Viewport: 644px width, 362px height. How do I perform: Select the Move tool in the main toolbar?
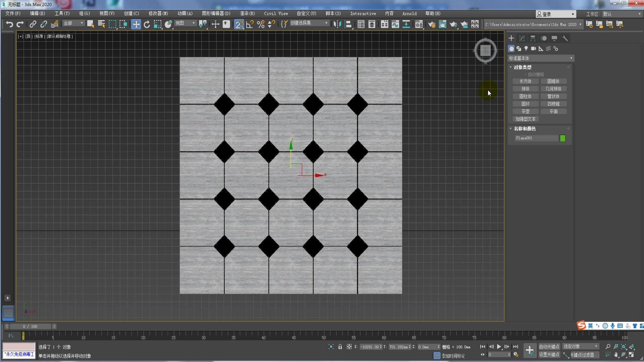coord(136,24)
